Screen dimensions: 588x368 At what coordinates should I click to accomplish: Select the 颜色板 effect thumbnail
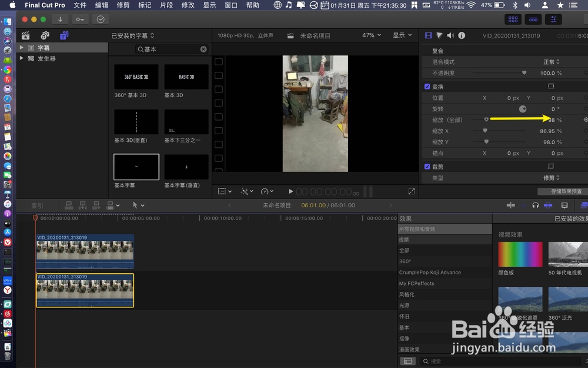point(520,254)
